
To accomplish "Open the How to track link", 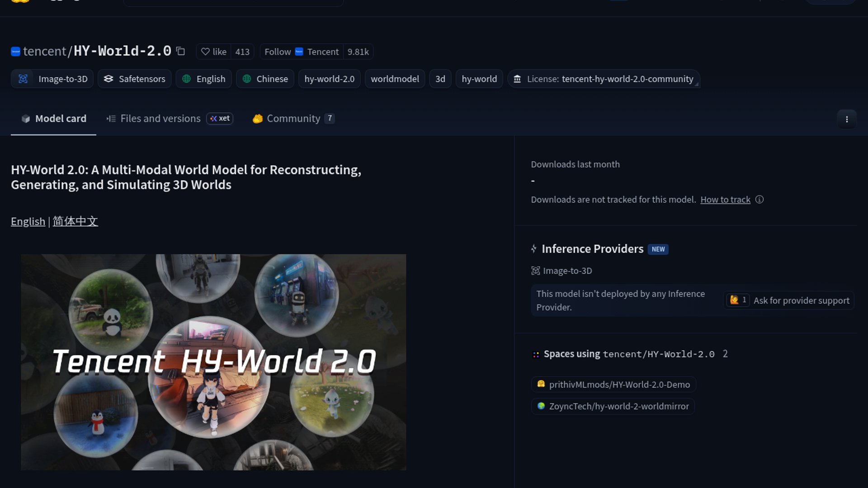I will point(725,199).
